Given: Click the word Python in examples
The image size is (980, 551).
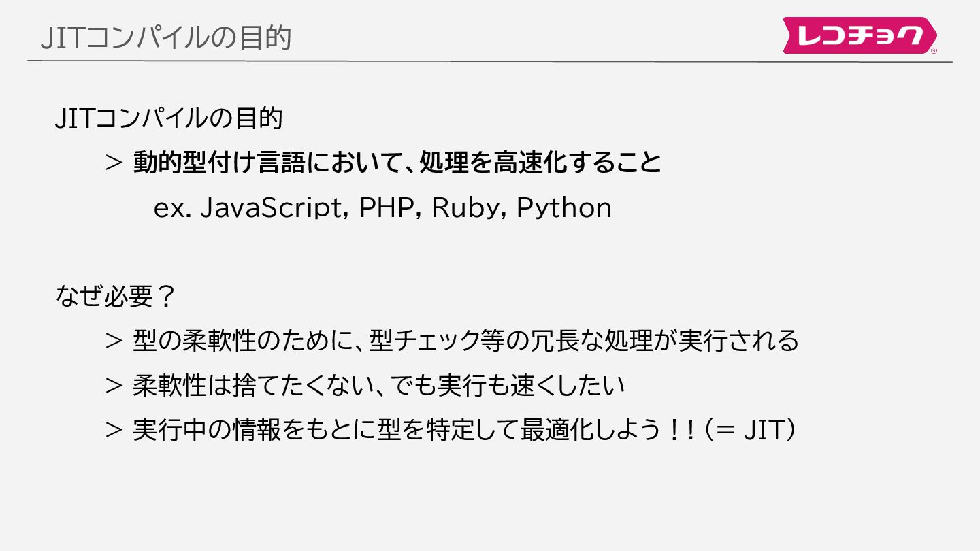Looking at the screenshot, I should [x=564, y=207].
